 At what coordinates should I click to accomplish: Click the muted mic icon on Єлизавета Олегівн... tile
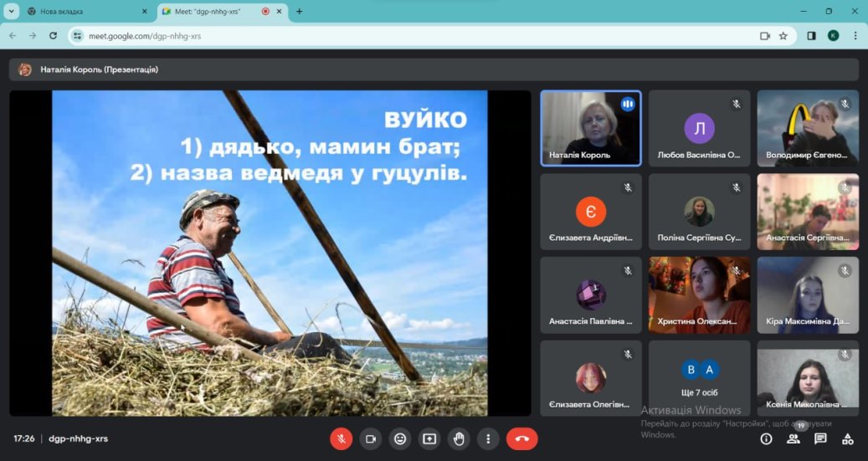tap(628, 354)
